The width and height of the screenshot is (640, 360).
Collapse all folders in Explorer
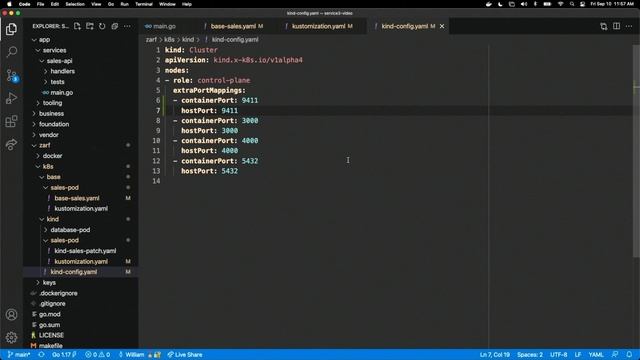tap(115, 26)
